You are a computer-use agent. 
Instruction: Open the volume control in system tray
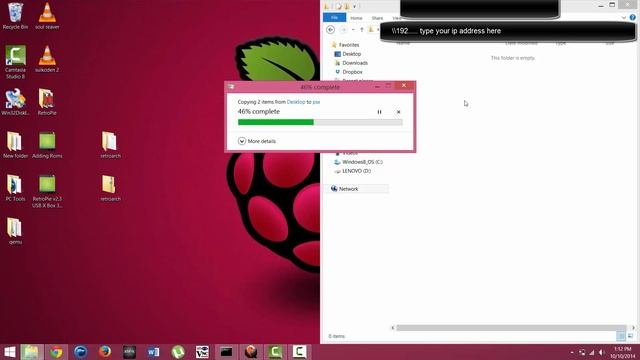pos(602,352)
